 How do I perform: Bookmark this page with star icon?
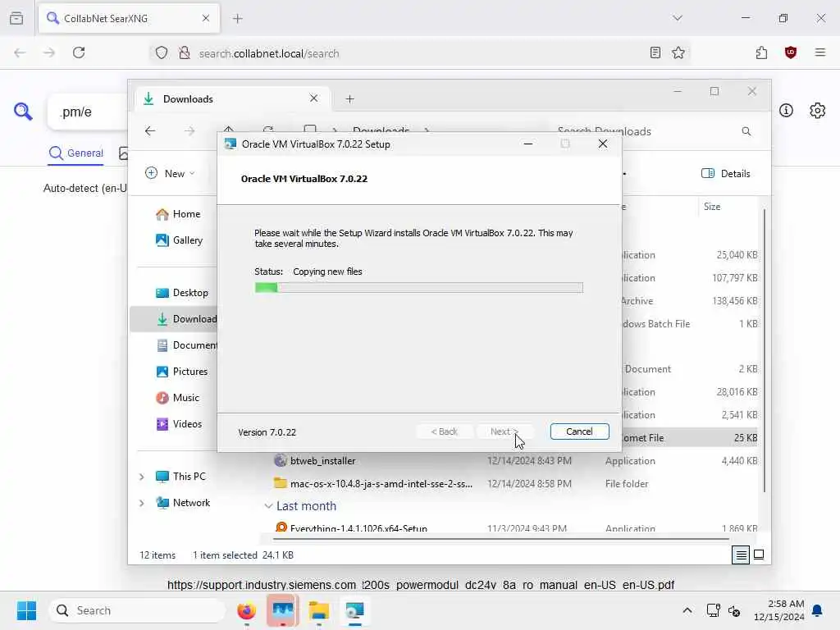[x=678, y=52]
